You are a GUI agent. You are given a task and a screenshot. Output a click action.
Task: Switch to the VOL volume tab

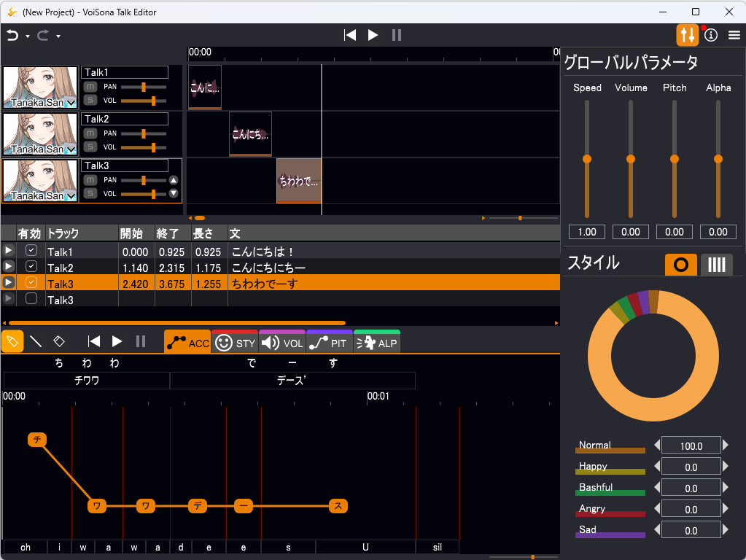click(x=282, y=341)
